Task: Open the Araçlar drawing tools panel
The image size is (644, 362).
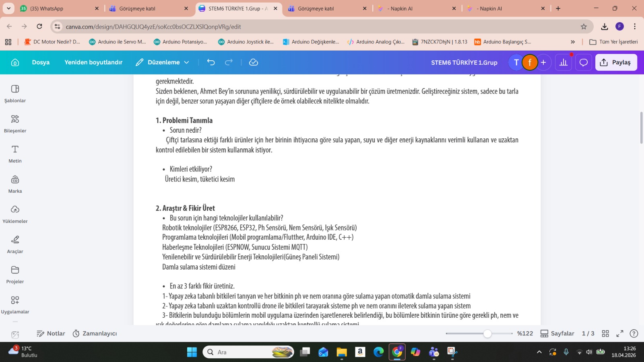Action: (x=15, y=245)
